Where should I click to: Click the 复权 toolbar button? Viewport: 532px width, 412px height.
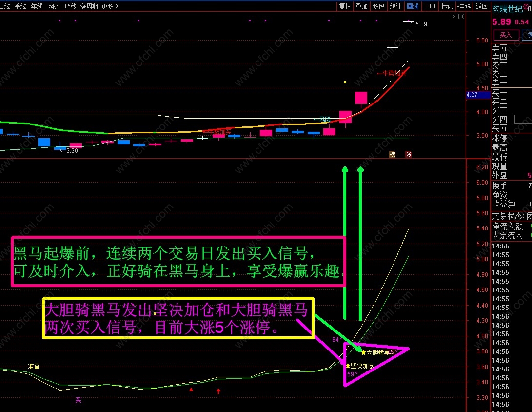[345, 6]
